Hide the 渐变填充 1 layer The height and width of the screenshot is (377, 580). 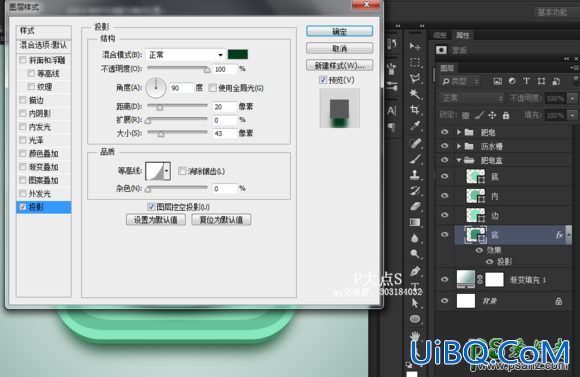click(x=445, y=279)
